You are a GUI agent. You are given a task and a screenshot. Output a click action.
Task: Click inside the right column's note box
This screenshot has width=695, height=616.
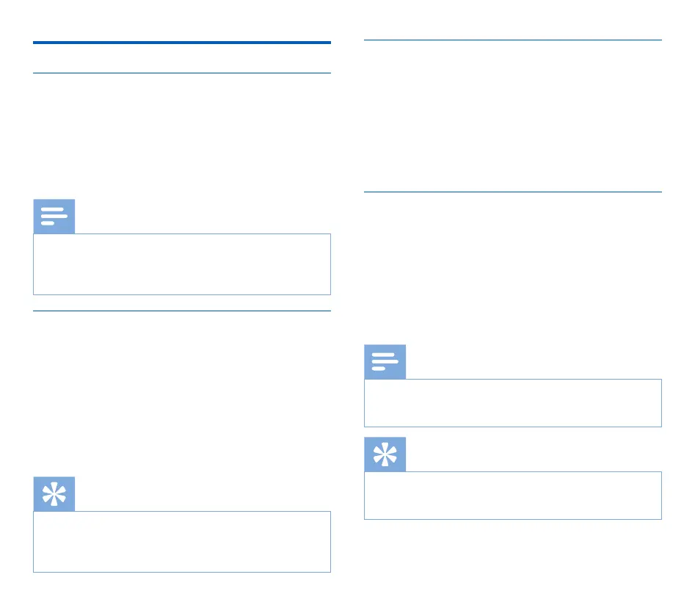512,402
